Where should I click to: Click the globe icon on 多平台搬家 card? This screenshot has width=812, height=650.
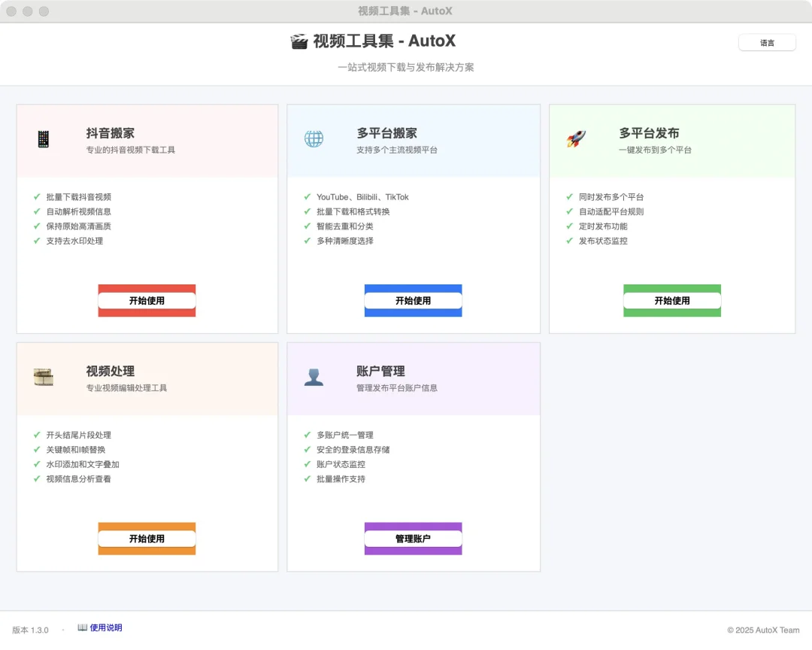click(x=314, y=138)
